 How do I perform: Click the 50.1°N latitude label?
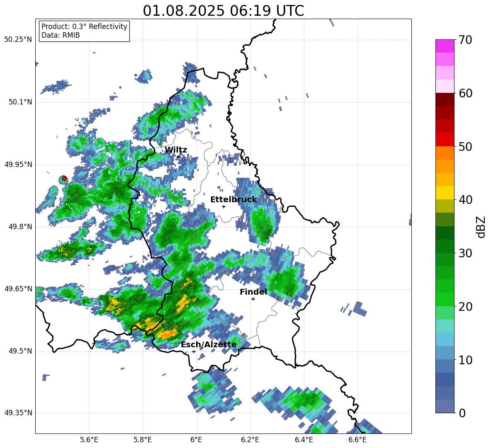click(x=20, y=102)
